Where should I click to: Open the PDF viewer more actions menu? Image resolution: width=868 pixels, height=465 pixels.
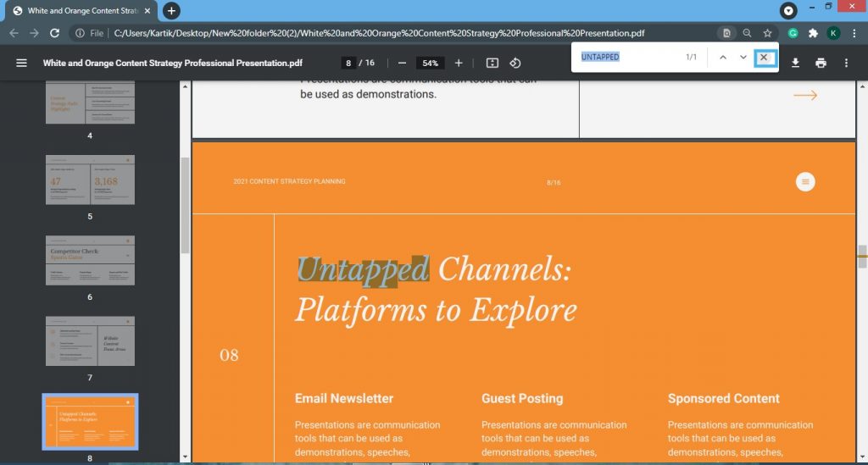coord(846,63)
